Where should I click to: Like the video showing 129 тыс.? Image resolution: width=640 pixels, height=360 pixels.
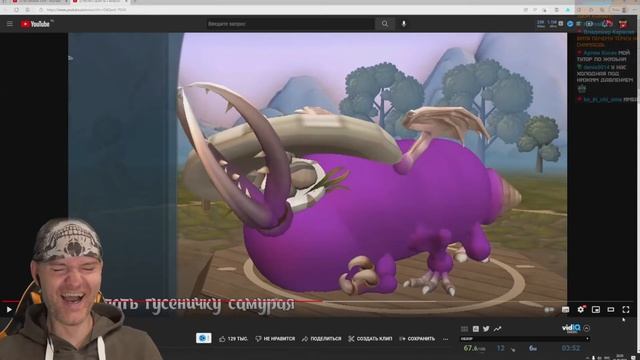(x=233, y=339)
